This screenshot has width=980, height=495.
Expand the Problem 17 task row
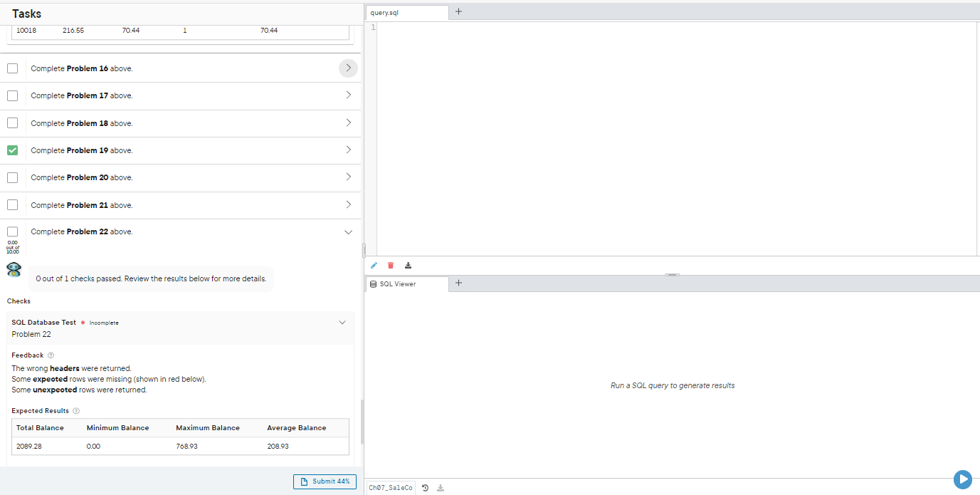pos(348,95)
